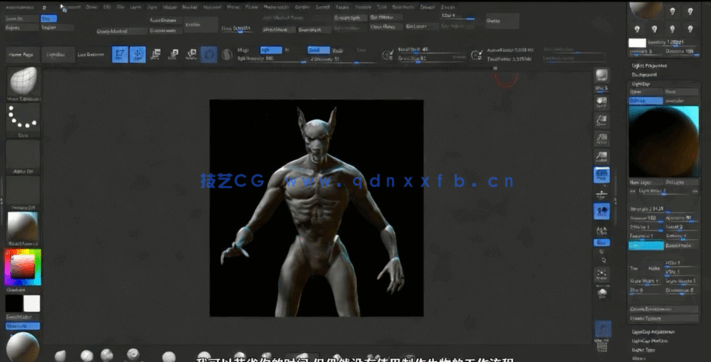Image resolution: width=711 pixels, height=362 pixels.
Task: Click the first light bulb in second row
Action: click(x=637, y=29)
